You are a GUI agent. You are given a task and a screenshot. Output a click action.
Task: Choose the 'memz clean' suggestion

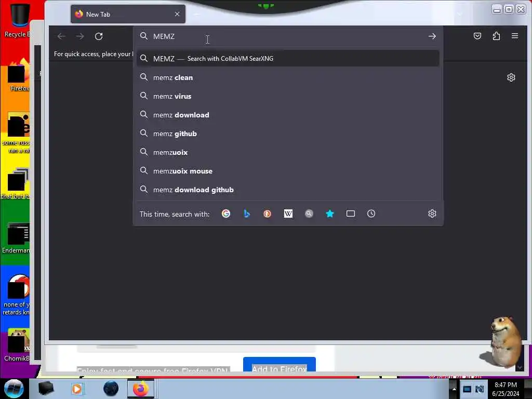click(x=288, y=78)
